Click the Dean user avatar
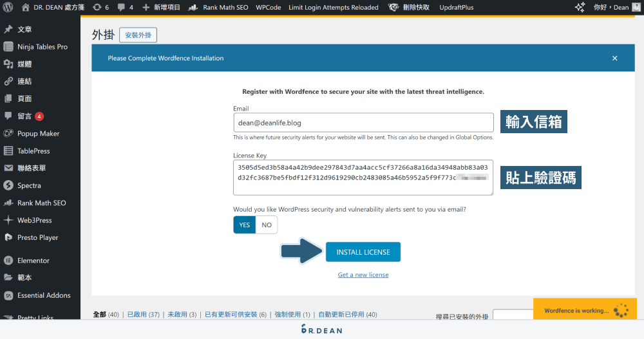 (x=636, y=7)
